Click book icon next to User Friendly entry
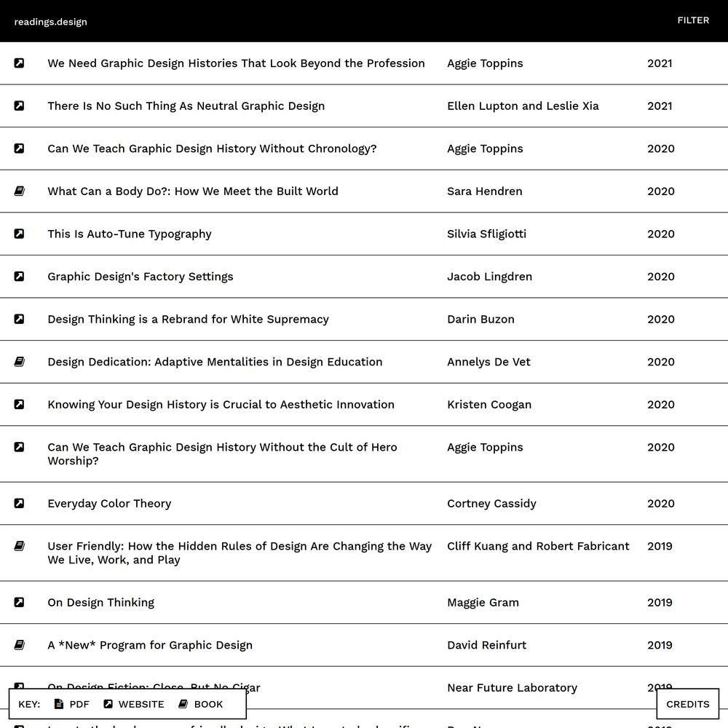The width and height of the screenshot is (728, 728). 19,546
